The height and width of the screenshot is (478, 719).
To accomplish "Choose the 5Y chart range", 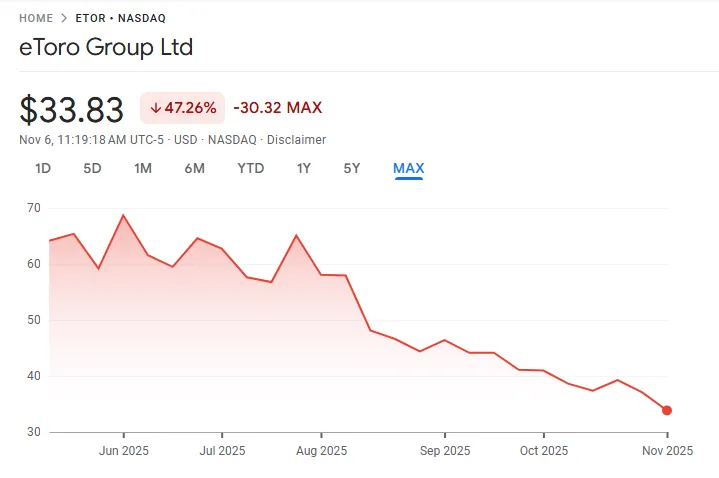I will point(352,168).
